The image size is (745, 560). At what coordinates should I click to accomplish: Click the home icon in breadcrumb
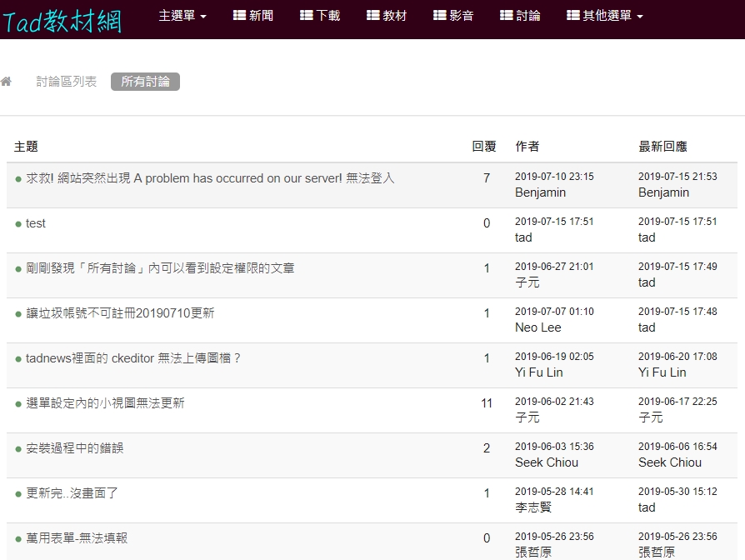coord(6,82)
